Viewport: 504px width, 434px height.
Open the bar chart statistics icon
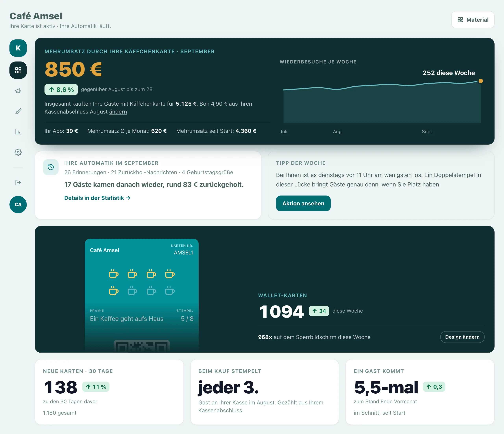[x=18, y=132]
